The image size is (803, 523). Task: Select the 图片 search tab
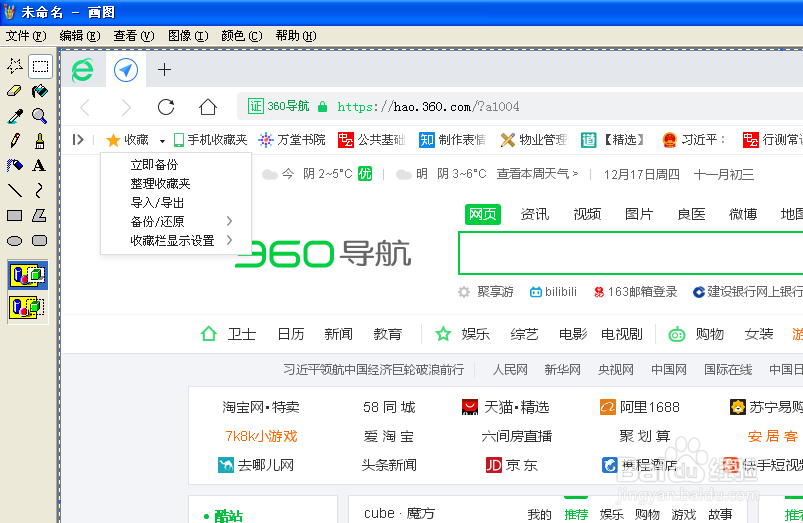pyautogui.click(x=639, y=214)
